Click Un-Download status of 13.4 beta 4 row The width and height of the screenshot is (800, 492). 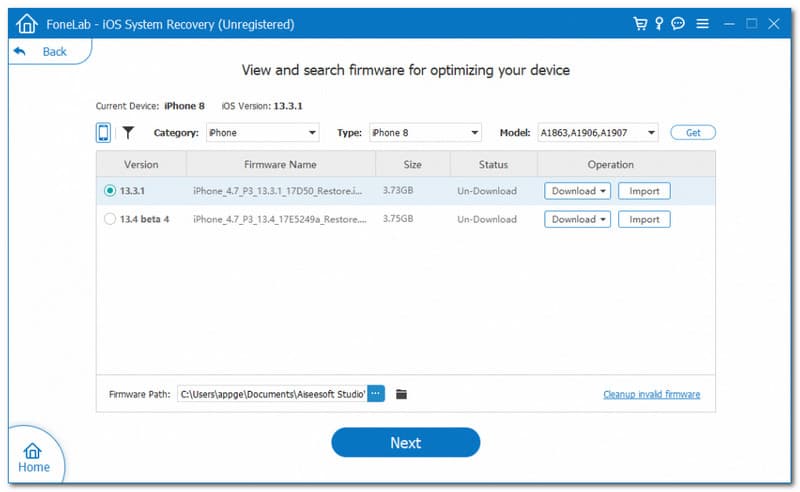pyautogui.click(x=487, y=219)
